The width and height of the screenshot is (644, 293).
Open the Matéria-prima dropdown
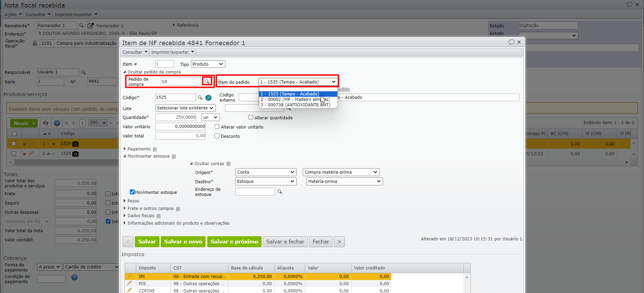pyautogui.click(x=345, y=182)
